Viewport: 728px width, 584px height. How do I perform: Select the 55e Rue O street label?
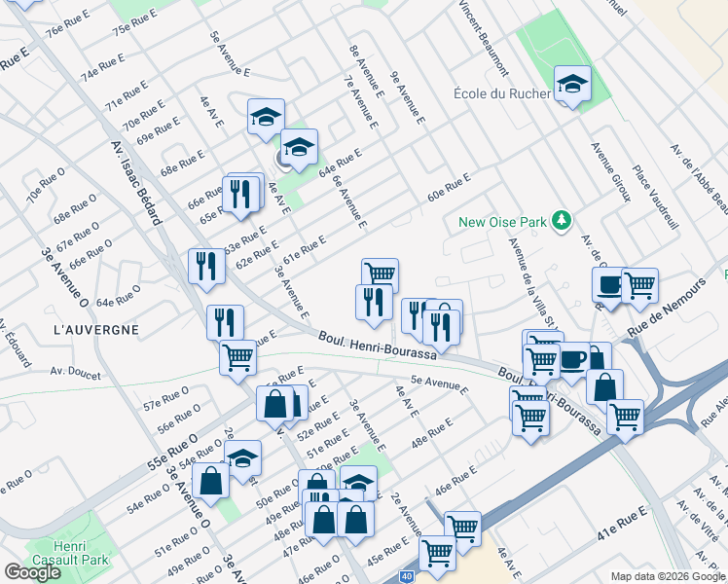pyautogui.click(x=172, y=452)
